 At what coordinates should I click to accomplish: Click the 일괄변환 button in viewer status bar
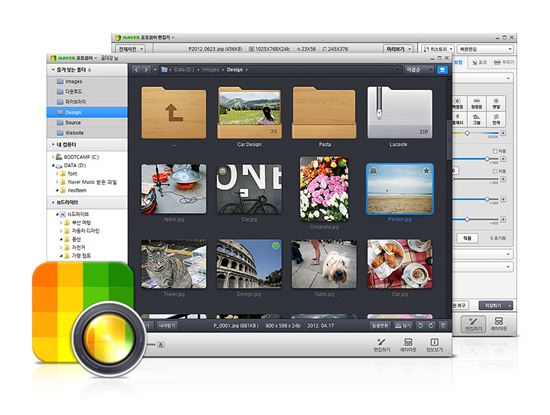coord(379,326)
